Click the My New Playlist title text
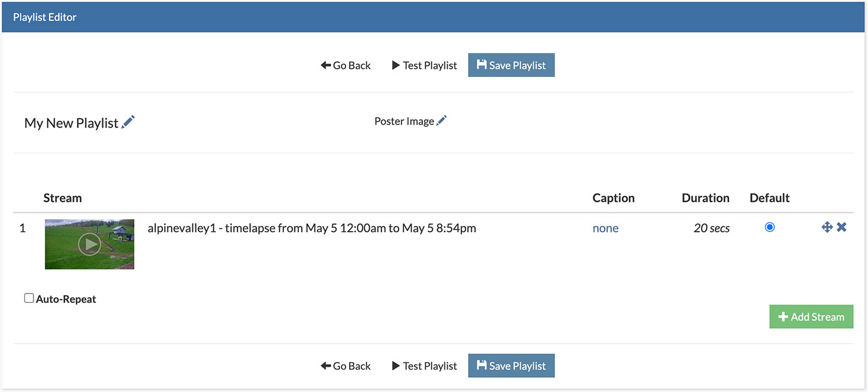The height and width of the screenshot is (392, 868). [71, 123]
